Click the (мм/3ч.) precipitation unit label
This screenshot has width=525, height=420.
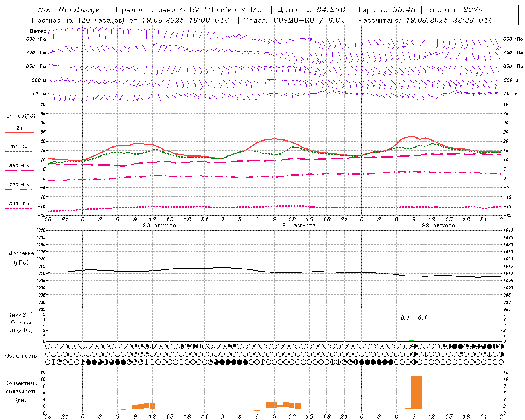[21, 315]
